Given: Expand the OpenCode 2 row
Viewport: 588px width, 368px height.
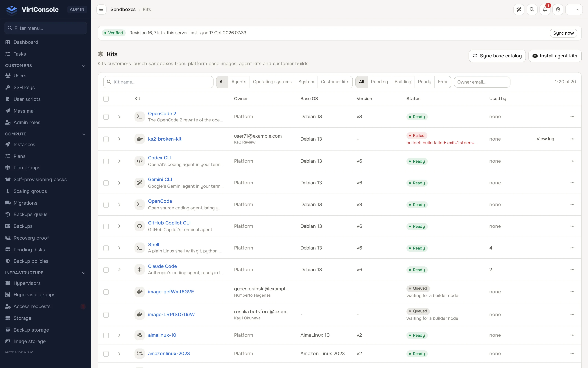Looking at the screenshot, I should [119, 117].
